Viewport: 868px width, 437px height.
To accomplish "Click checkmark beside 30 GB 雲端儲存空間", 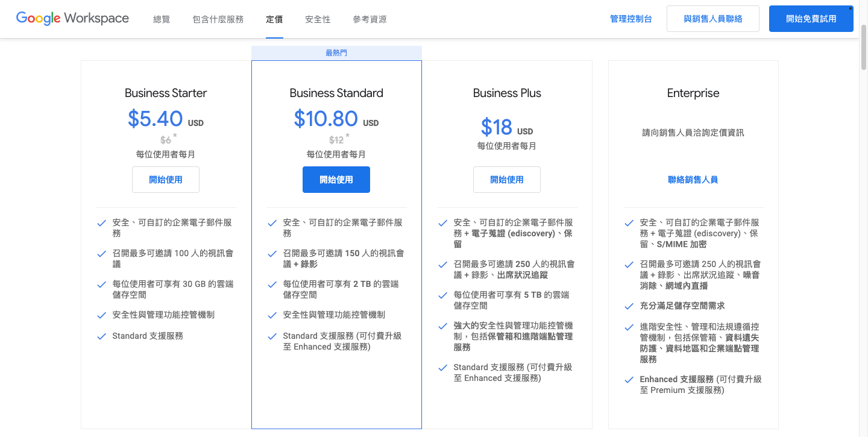I will (102, 285).
